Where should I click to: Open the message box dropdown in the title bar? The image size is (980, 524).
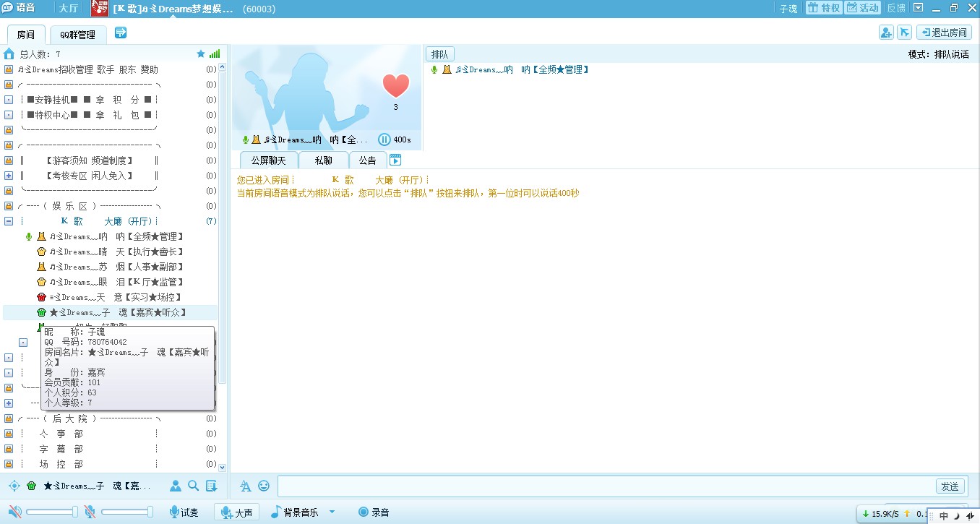pos(916,8)
